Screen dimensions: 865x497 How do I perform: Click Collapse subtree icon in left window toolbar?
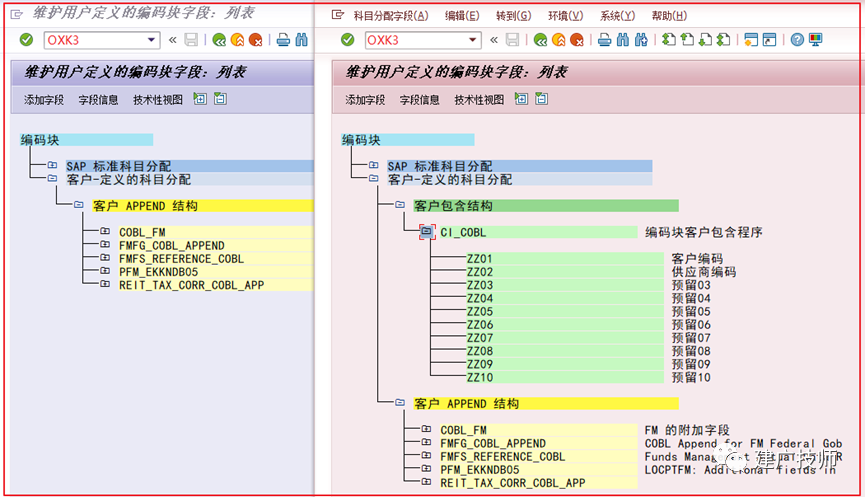tap(220, 99)
